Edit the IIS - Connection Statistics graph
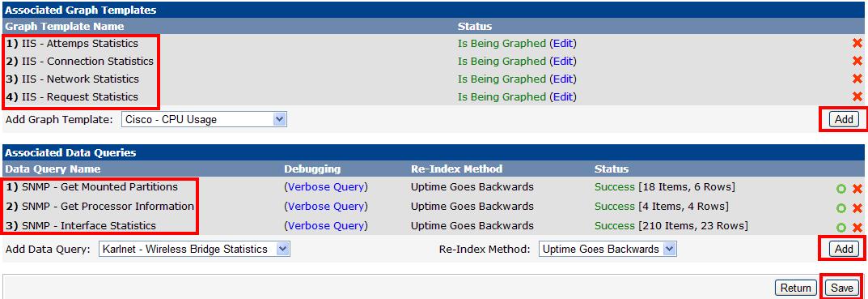Image resolution: width=868 pixels, height=299 pixels. point(562,61)
